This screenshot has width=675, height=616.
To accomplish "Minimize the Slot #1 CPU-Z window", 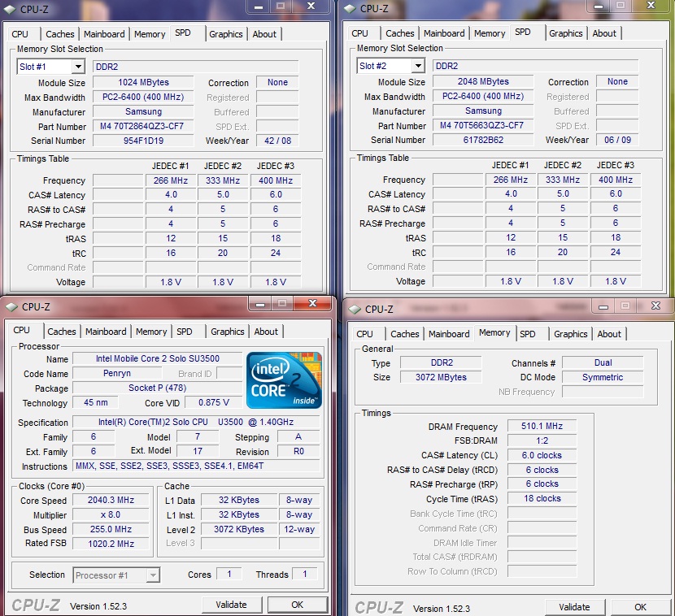I will (x=259, y=6).
